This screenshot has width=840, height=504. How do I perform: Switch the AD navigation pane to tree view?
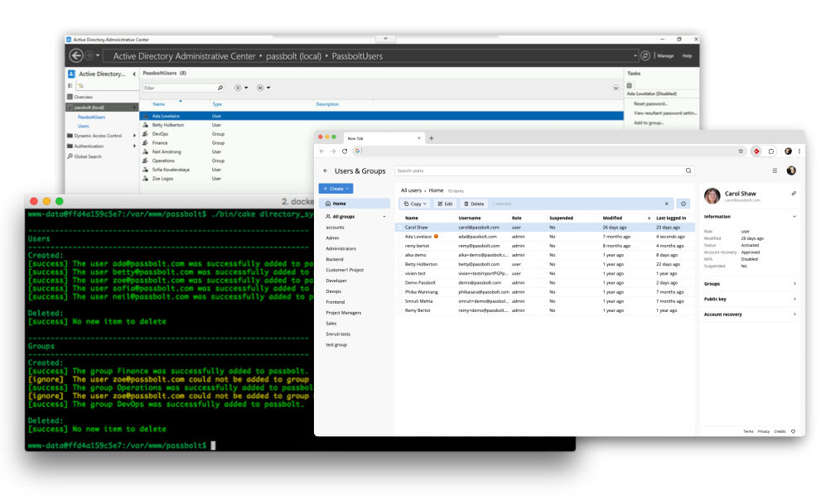click(81, 85)
